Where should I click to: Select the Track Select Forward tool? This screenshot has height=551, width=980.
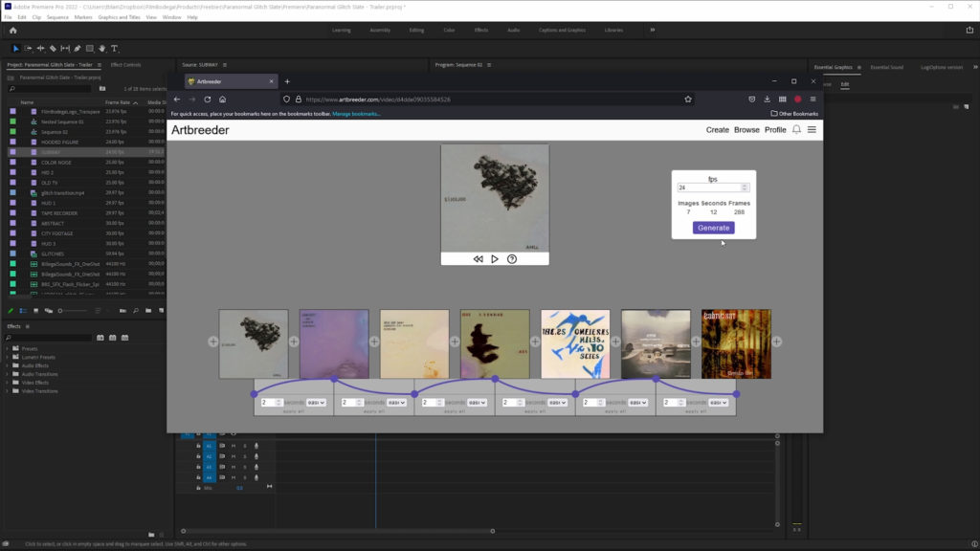coord(28,48)
